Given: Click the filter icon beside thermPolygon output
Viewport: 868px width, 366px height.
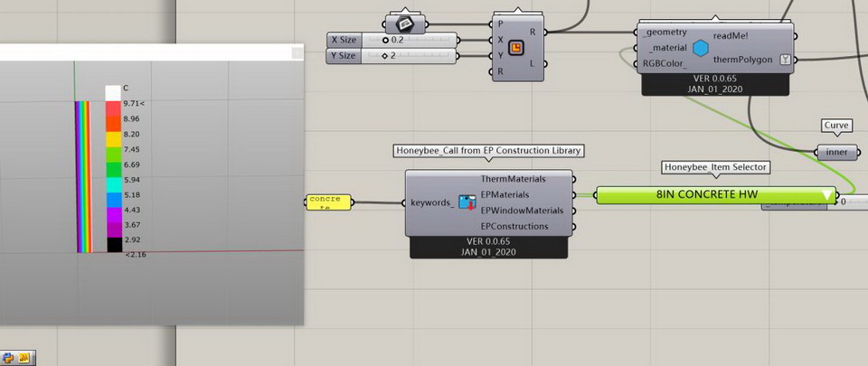Looking at the screenshot, I should [x=784, y=61].
